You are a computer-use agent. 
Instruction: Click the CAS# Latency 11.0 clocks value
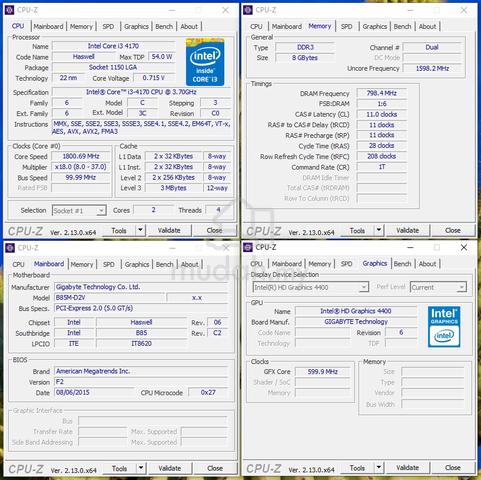tap(382, 114)
